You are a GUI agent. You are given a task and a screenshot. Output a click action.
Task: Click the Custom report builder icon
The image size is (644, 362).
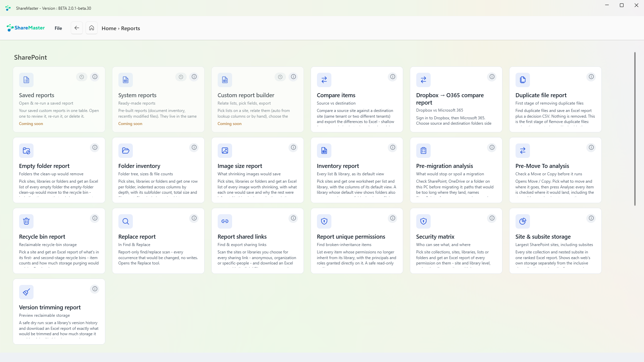coord(225,80)
